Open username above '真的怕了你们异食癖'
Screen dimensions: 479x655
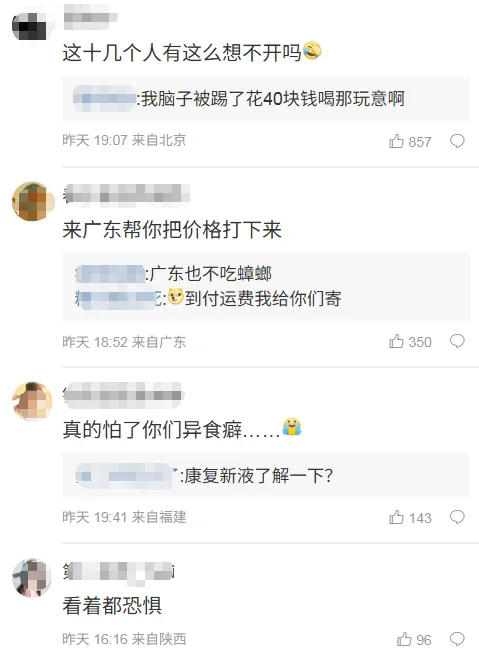124,395
